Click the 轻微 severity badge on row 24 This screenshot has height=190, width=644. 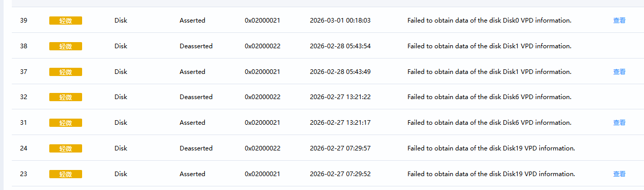pyautogui.click(x=66, y=148)
